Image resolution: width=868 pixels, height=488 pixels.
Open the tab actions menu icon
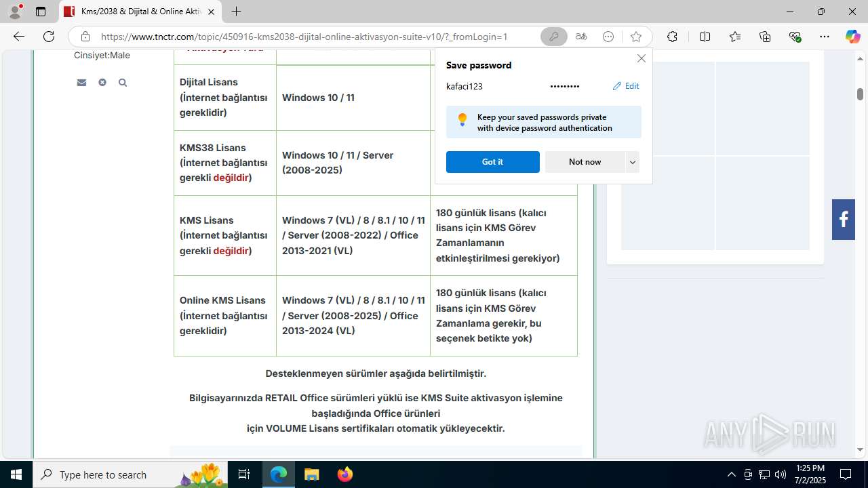41,12
